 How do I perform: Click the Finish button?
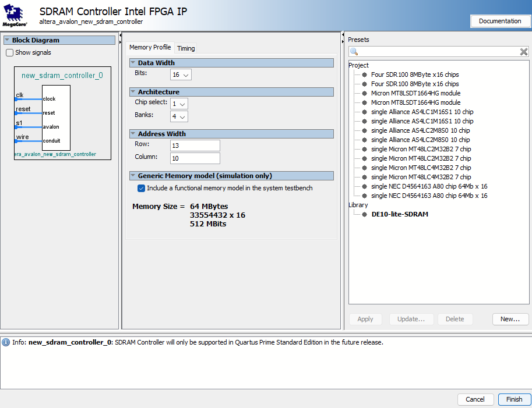click(514, 399)
